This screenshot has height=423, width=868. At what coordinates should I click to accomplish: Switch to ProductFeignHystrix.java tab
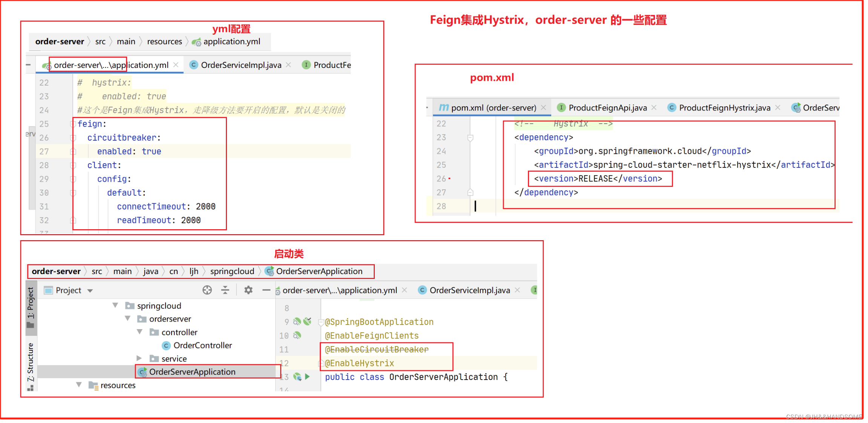click(x=719, y=108)
